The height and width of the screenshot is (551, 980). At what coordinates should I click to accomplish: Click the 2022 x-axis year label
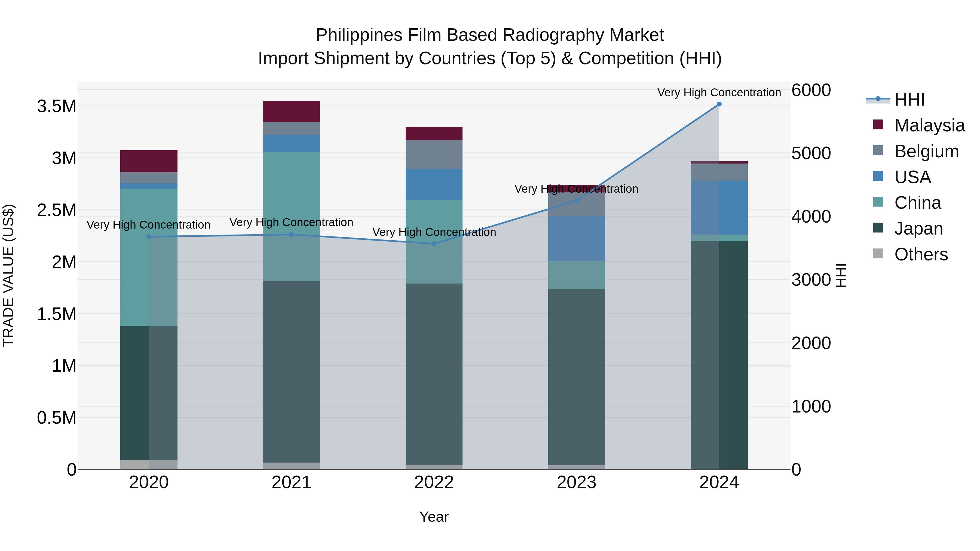pyautogui.click(x=434, y=482)
